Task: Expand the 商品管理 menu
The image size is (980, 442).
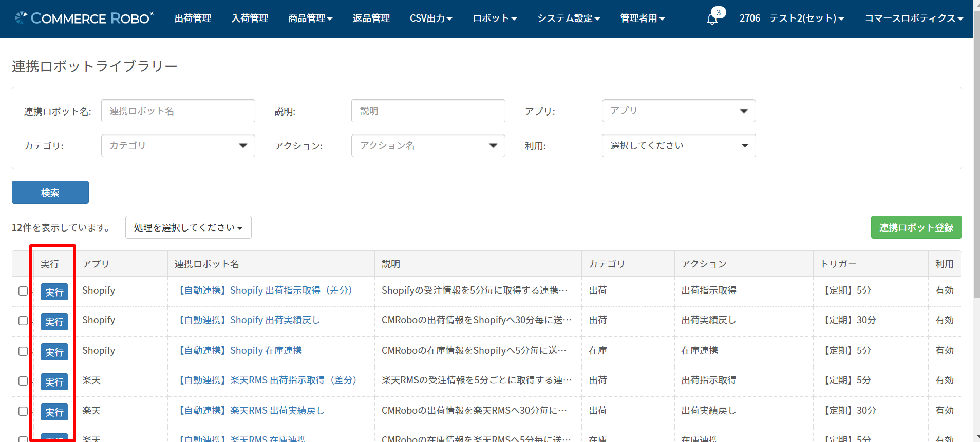Action: (x=310, y=18)
